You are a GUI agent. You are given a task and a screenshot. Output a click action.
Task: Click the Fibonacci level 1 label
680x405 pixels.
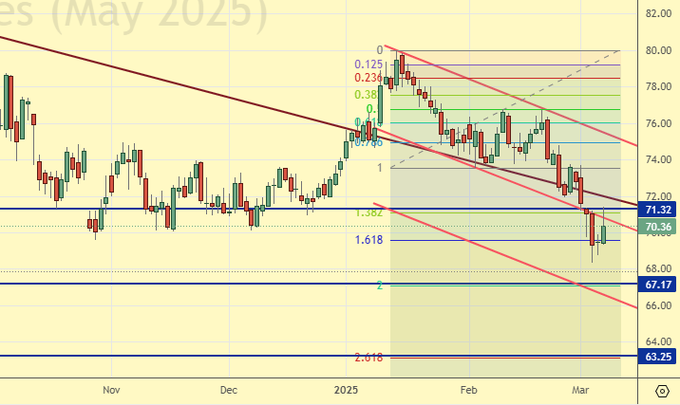click(380, 168)
